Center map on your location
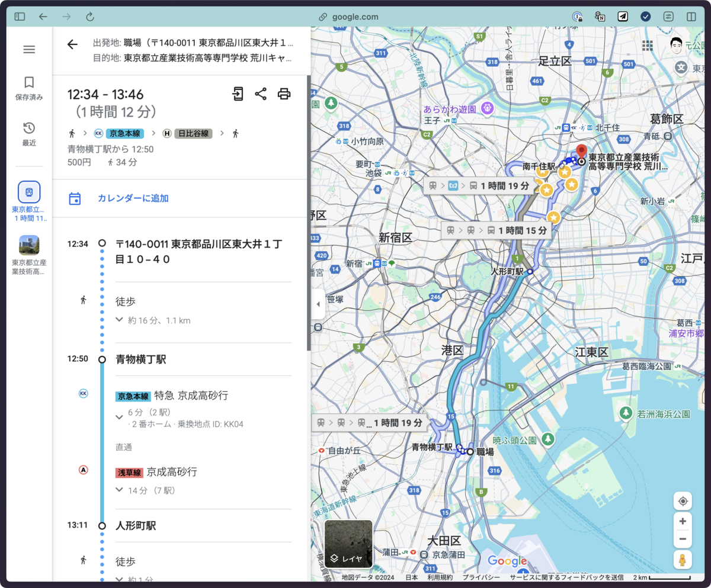 (683, 501)
